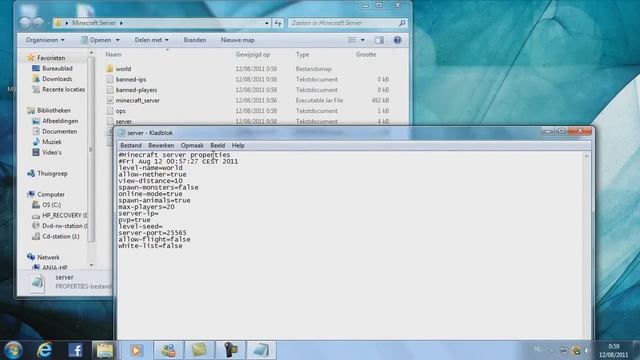Open the Opmaak menu in Kladblok
Viewport: 640px width, 360px height.
[192, 145]
